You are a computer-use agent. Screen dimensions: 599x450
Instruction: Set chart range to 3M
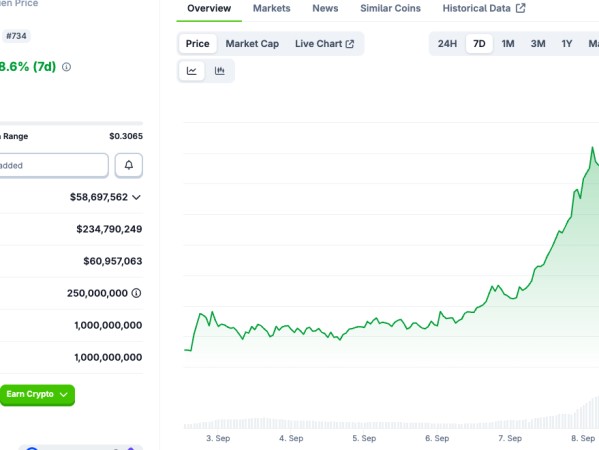538,44
